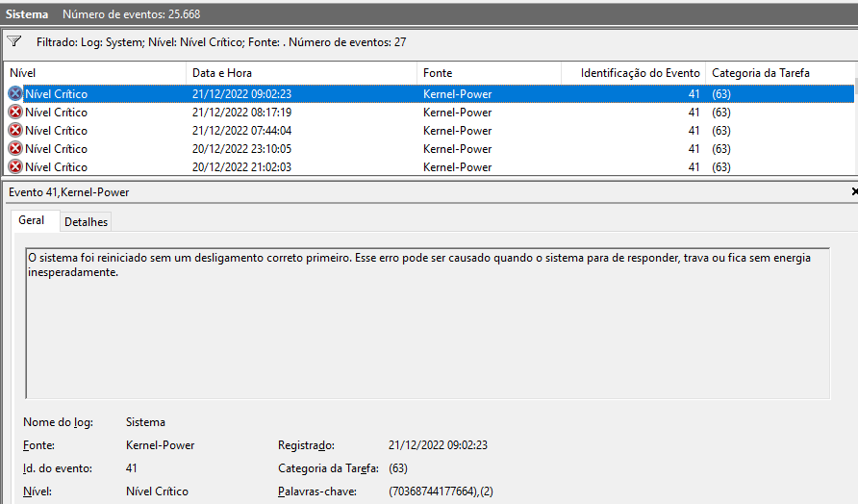Select event dated 20/12/2022 23:10:05

coord(430,148)
